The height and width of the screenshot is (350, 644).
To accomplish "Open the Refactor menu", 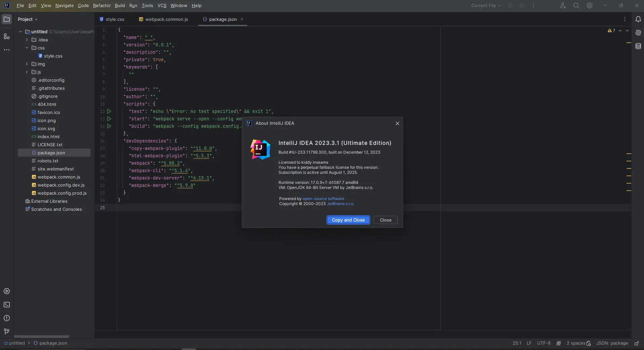I will [102, 5].
